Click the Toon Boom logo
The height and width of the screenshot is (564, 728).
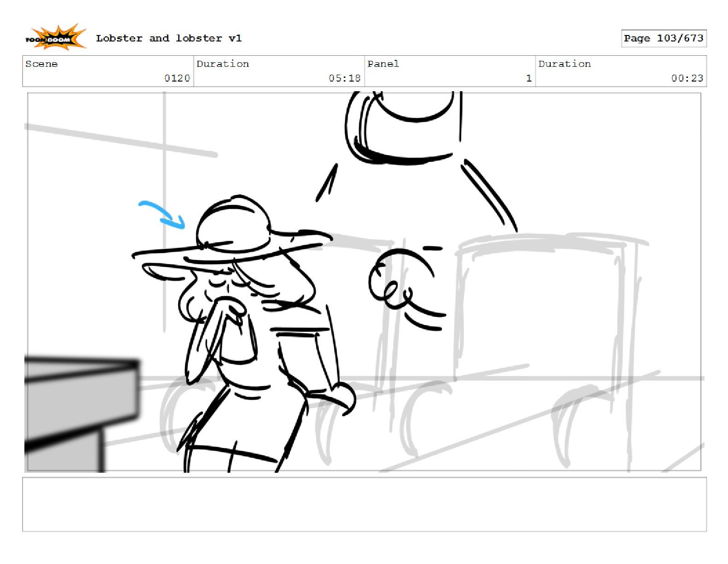55,38
